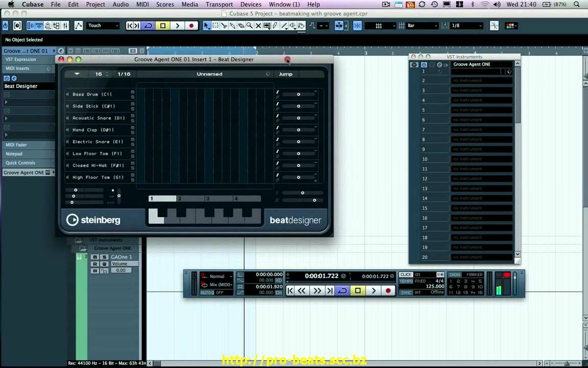This screenshot has height=368, width=588.
Task: Select the Range Selection tool
Action: coord(215,26)
